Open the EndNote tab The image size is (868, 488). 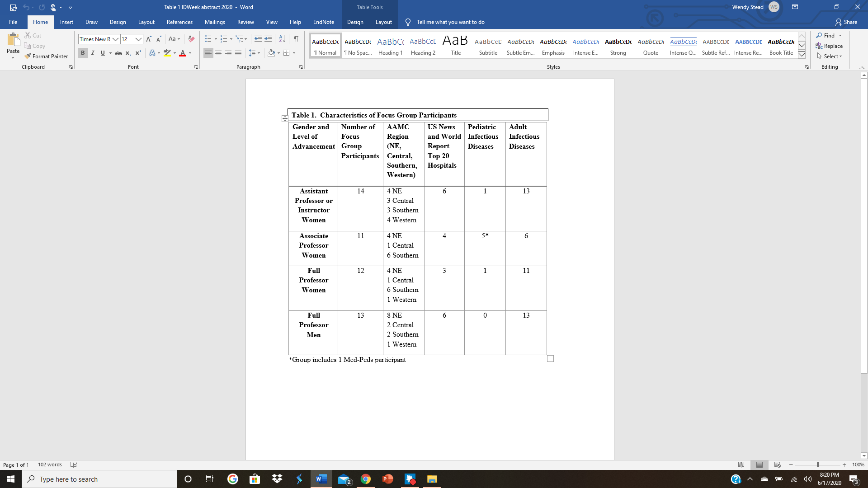[x=324, y=22]
